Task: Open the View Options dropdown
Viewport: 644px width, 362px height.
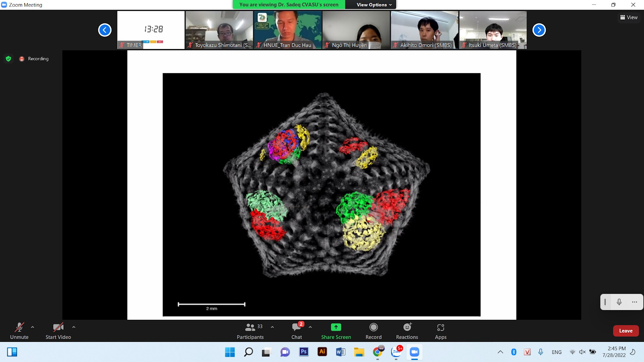Action: coord(374,5)
